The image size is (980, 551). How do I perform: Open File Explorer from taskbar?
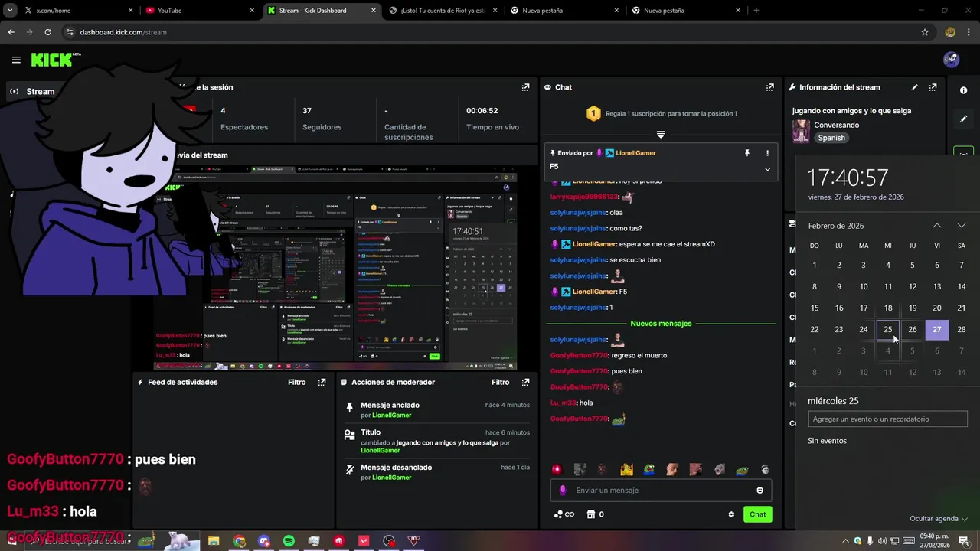(214, 541)
